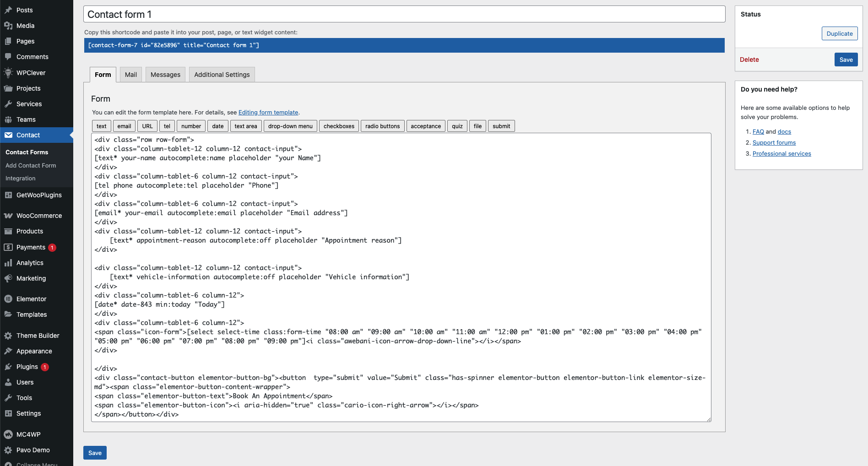Insert a drop-down menu form tag
This screenshot has width=868, height=466.
[x=290, y=126]
